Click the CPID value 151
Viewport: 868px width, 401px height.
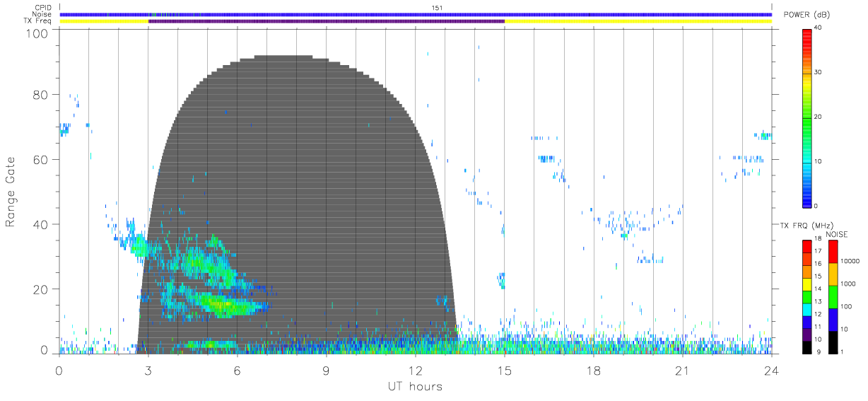point(437,8)
